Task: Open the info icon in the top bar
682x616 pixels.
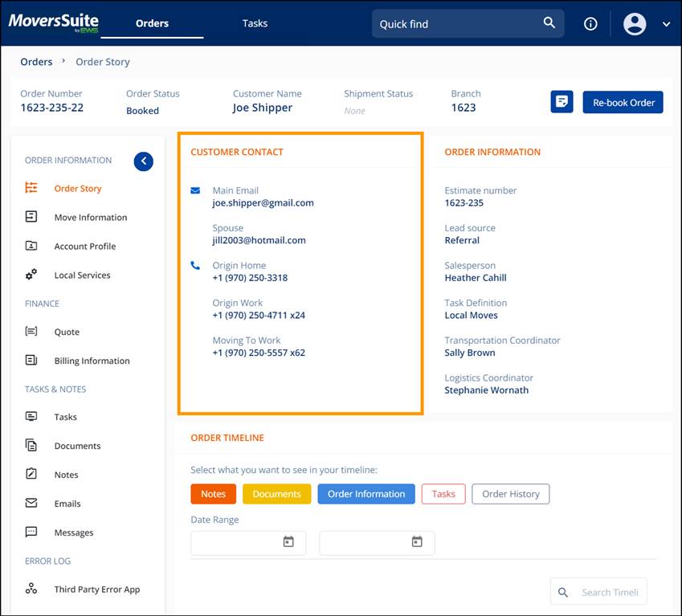Action: (590, 23)
